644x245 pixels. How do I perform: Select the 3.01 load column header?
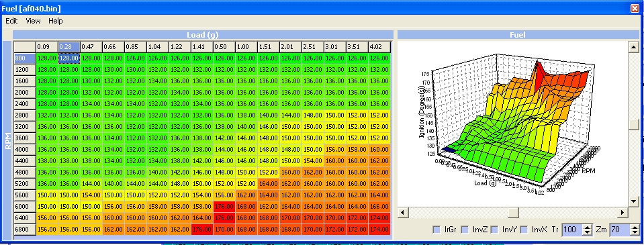click(x=335, y=47)
